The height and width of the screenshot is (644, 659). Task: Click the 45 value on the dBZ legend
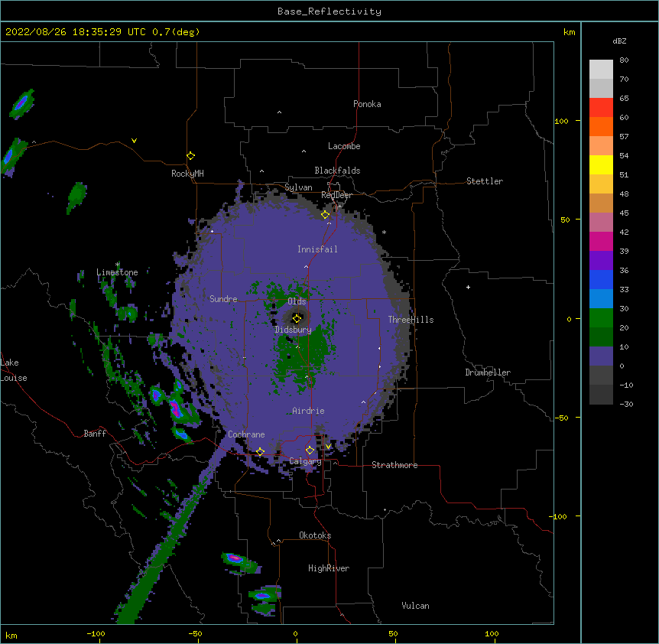[624, 213]
